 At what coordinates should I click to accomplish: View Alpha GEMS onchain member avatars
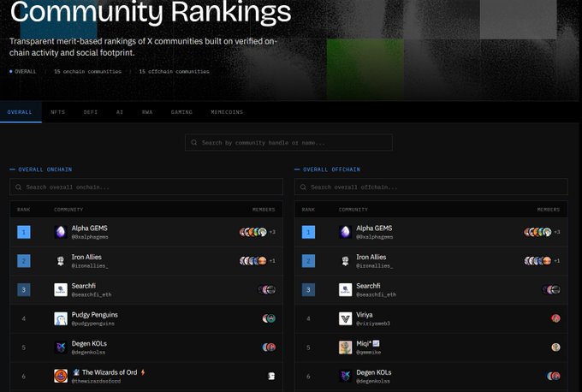[253, 232]
